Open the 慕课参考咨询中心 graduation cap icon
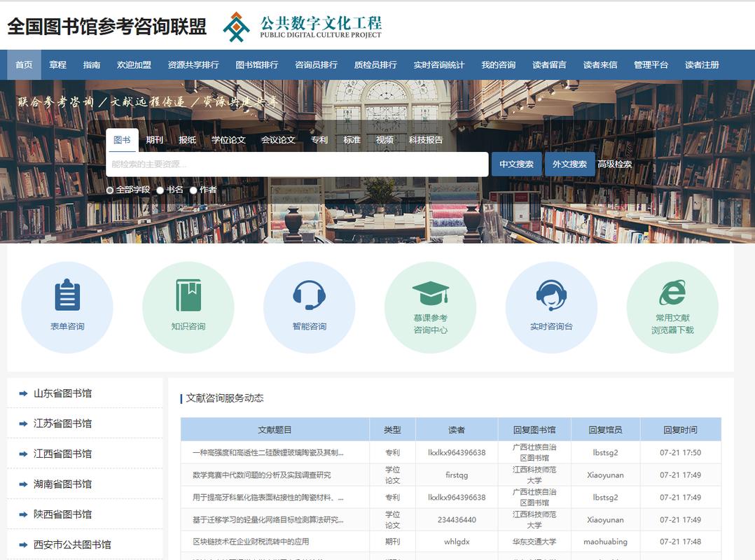The image size is (755, 560). 431,293
